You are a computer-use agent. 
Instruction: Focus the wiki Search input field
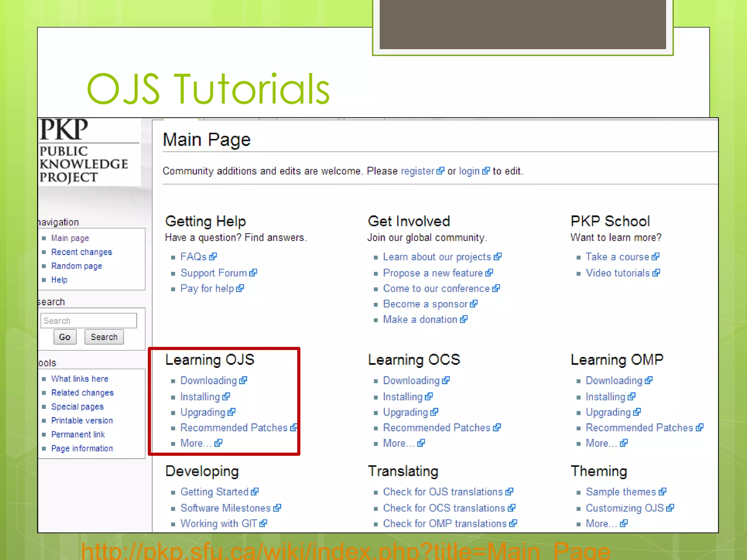tap(89, 320)
